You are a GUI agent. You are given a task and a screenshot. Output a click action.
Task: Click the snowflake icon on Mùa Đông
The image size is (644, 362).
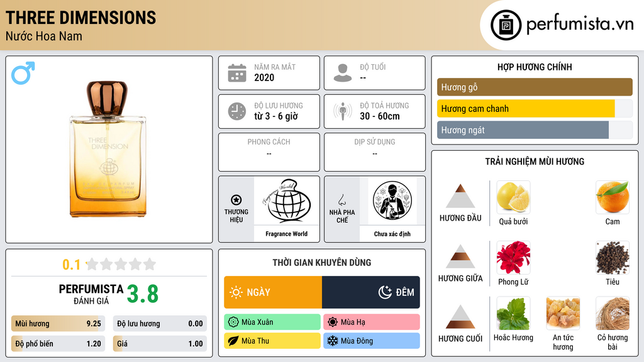pyautogui.click(x=333, y=341)
